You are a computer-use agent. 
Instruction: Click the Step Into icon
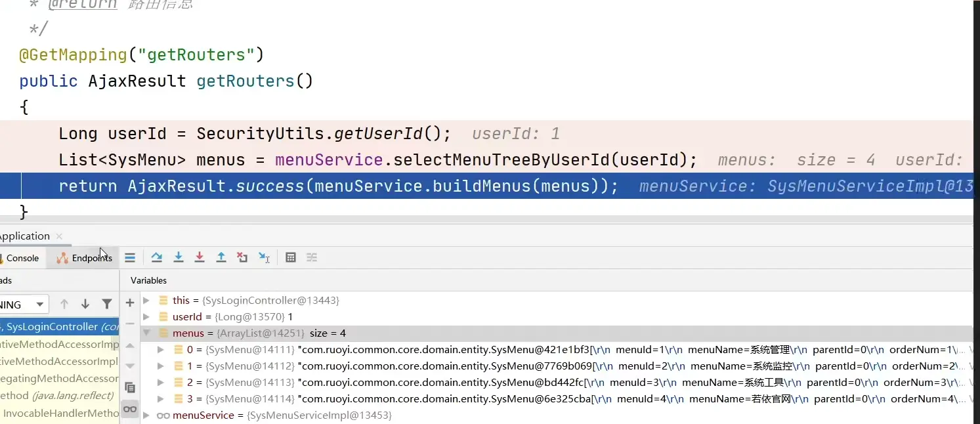(x=178, y=258)
